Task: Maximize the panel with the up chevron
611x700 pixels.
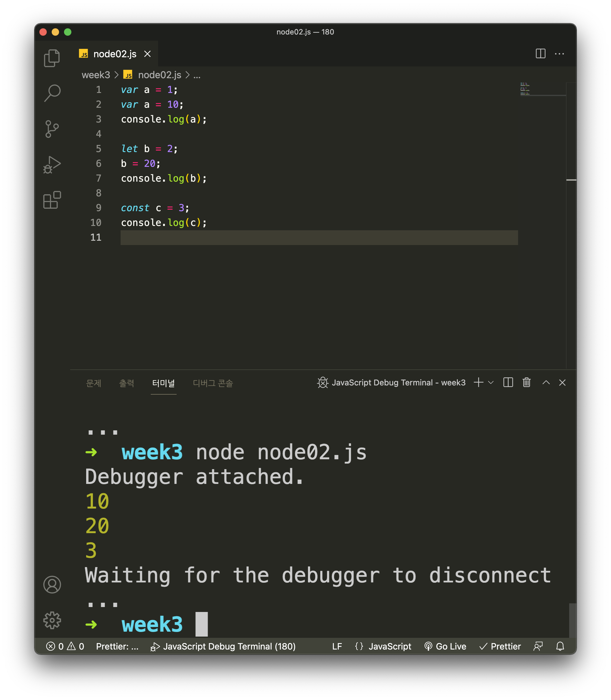Action: [546, 382]
